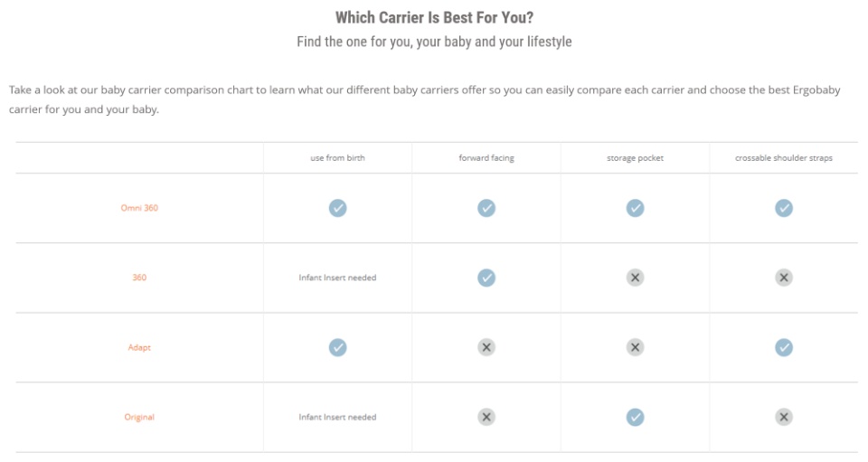
Task: Click 360 crossable shoulder straps X icon
Action: tap(784, 278)
